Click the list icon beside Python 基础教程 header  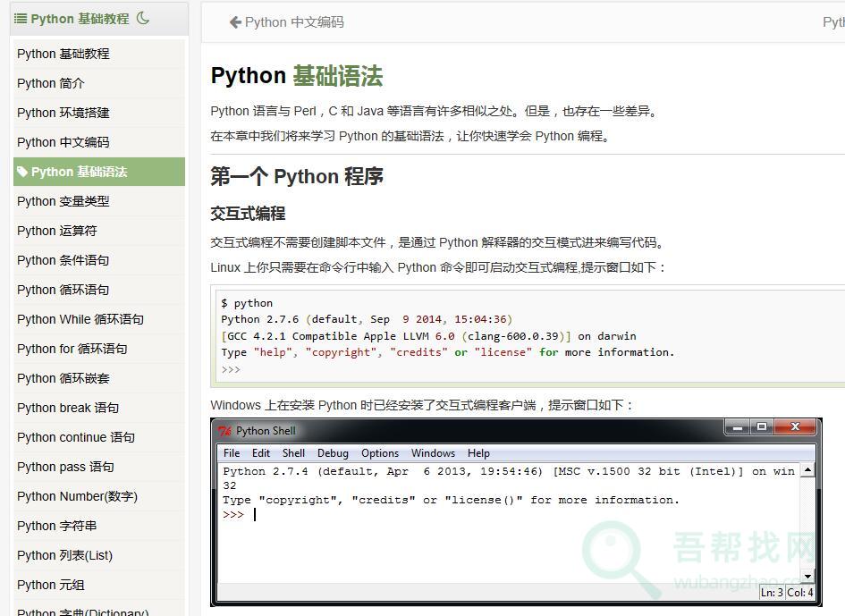click(20, 18)
